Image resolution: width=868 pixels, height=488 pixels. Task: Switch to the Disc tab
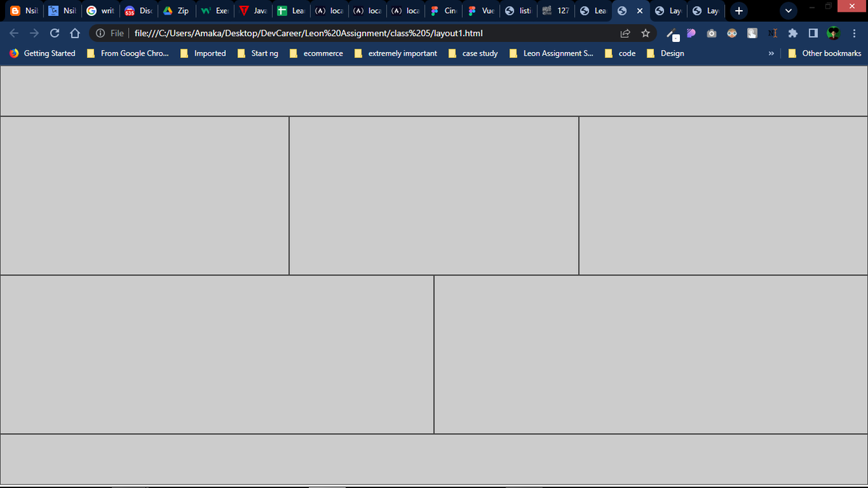coord(138,11)
